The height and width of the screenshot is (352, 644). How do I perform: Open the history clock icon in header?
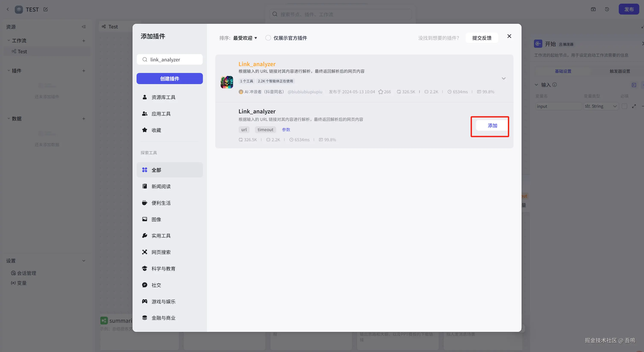tap(607, 9)
